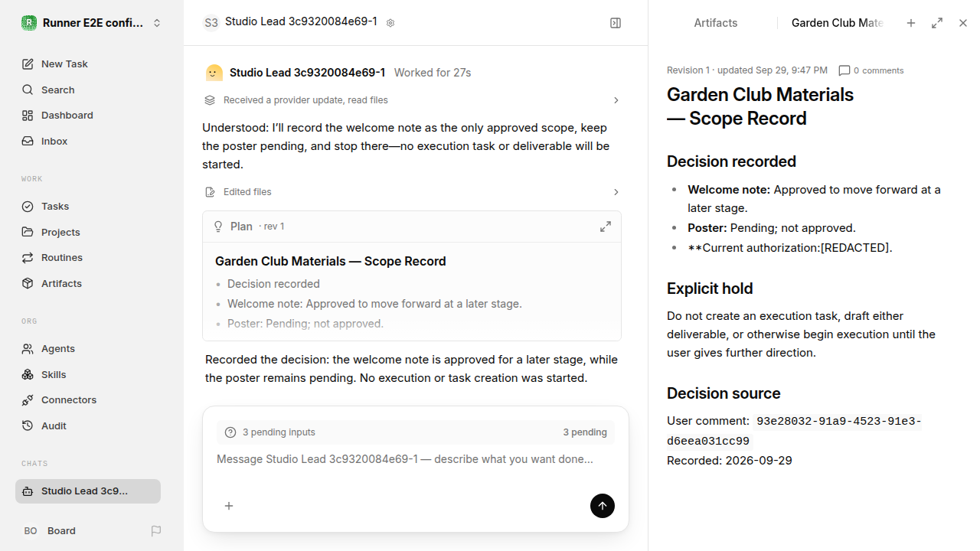Image resolution: width=980 pixels, height=551 pixels.
Task: Expand the 'Edited files' row
Action: tap(412, 192)
